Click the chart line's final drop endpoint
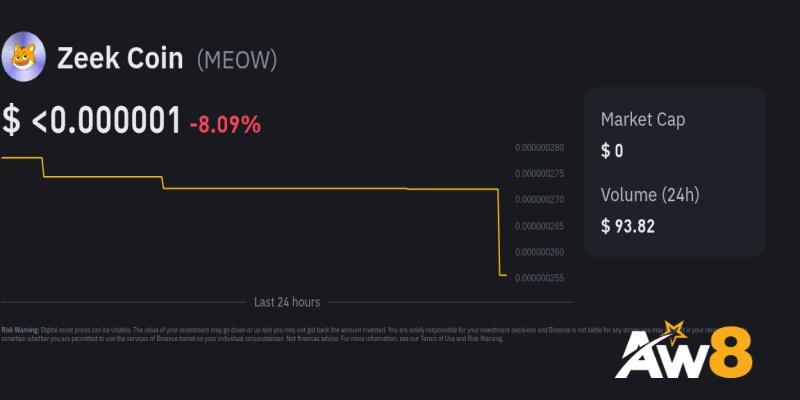Image resolution: width=800 pixels, height=400 pixels. pyautogui.click(x=505, y=275)
